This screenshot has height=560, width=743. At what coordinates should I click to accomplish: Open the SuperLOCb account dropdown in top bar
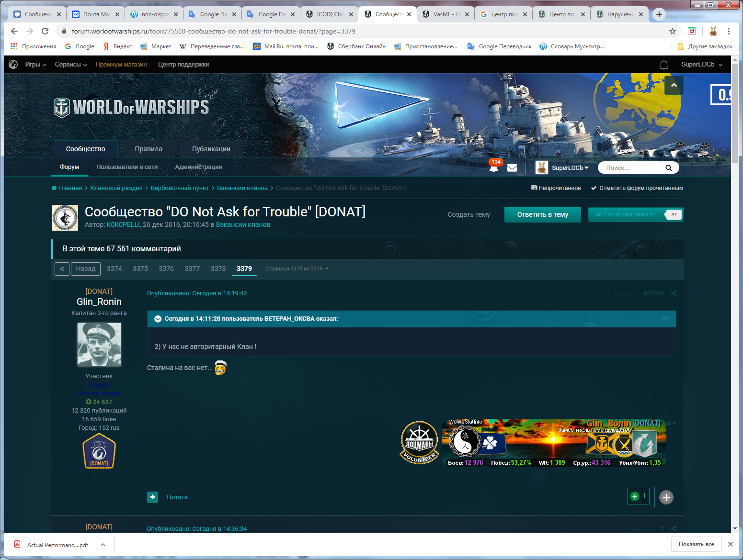(701, 65)
